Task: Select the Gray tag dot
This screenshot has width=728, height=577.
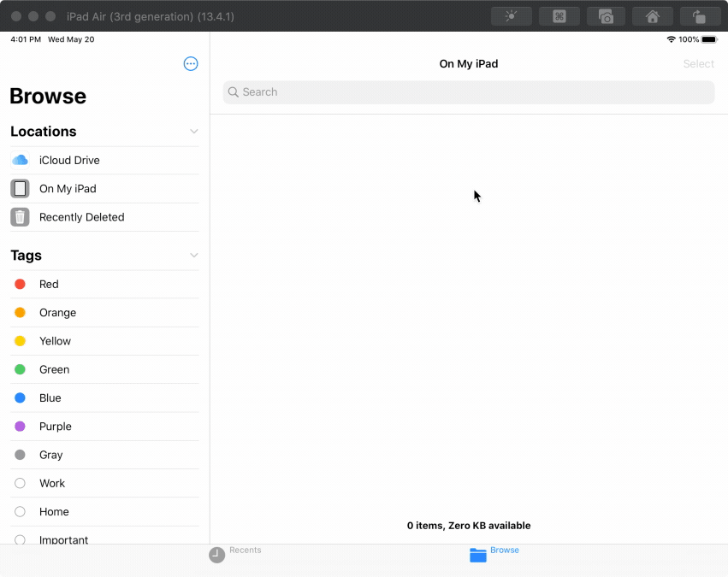Action: pyautogui.click(x=20, y=455)
